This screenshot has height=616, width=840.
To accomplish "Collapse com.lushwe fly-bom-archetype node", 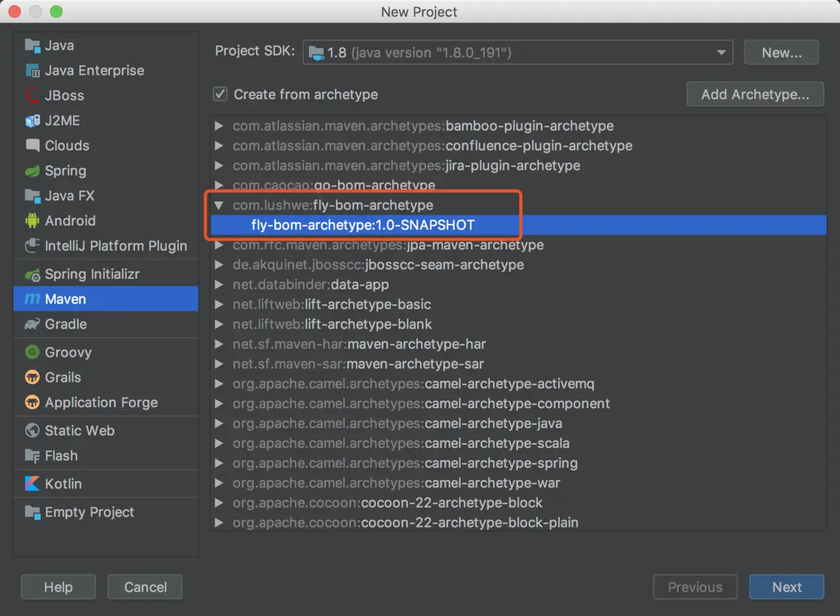I will (219, 205).
